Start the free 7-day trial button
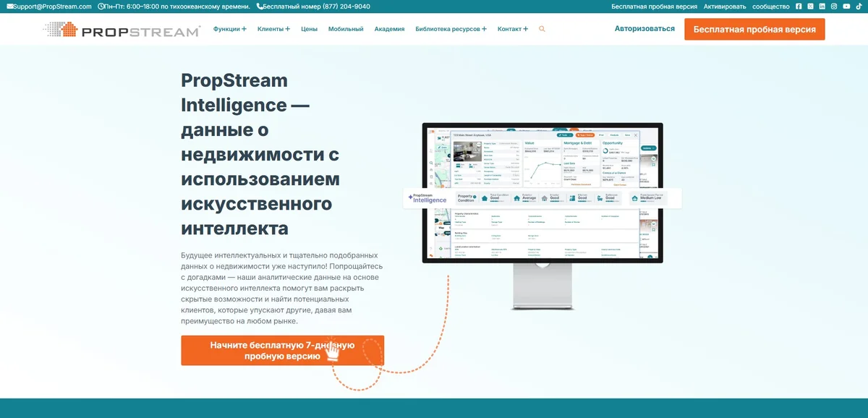Image resolution: width=868 pixels, height=418 pixels. point(282,351)
